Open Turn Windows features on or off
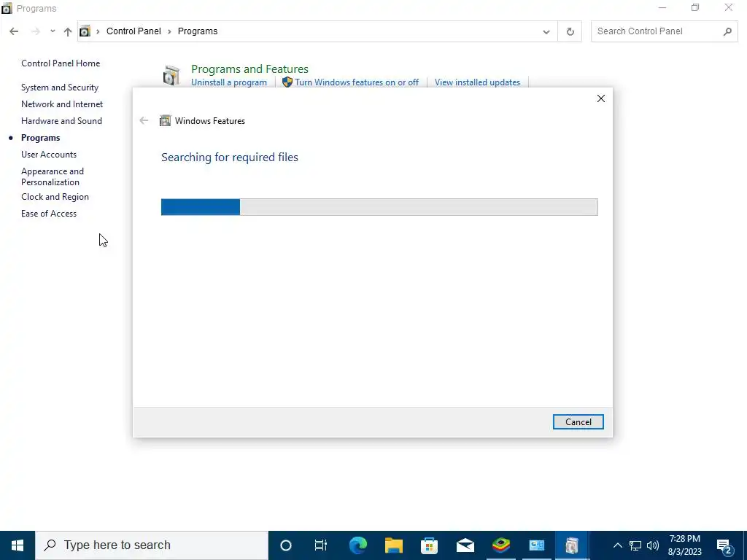The height and width of the screenshot is (560, 747). (356, 82)
